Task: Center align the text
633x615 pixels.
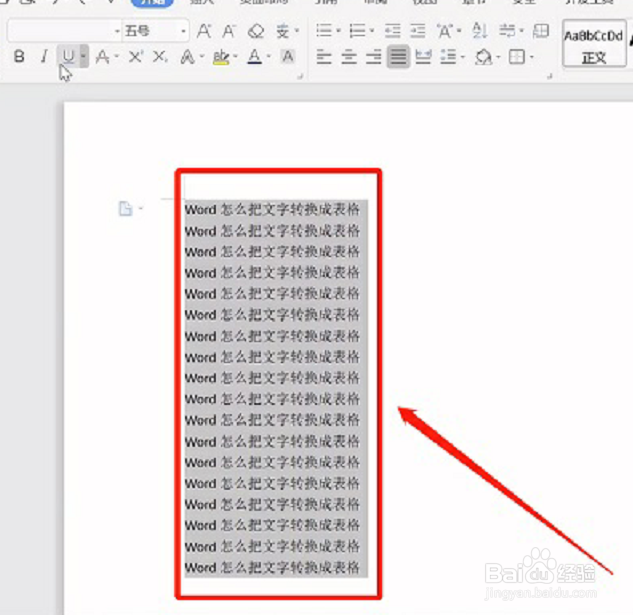Action: [x=349, y=57]
